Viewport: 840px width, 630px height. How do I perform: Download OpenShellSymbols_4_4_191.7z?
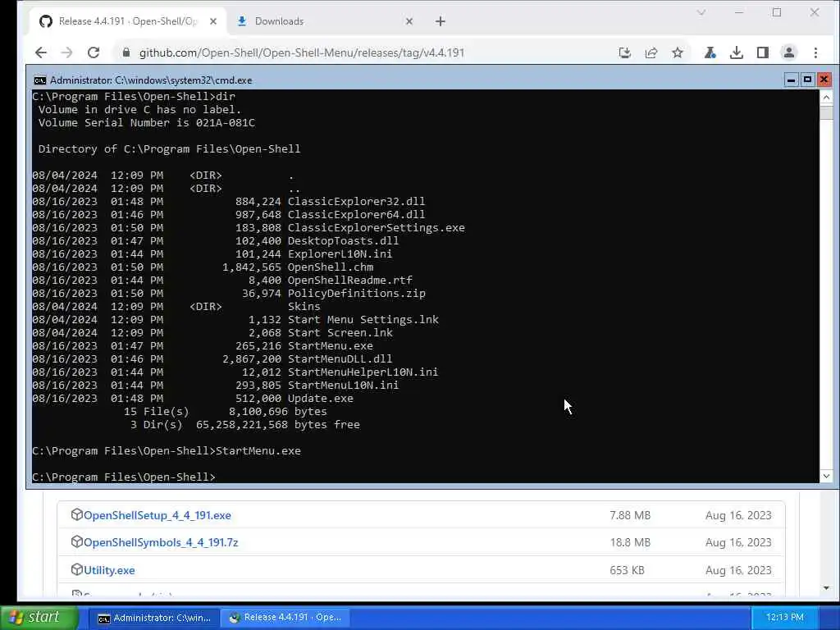click(161, 542)
